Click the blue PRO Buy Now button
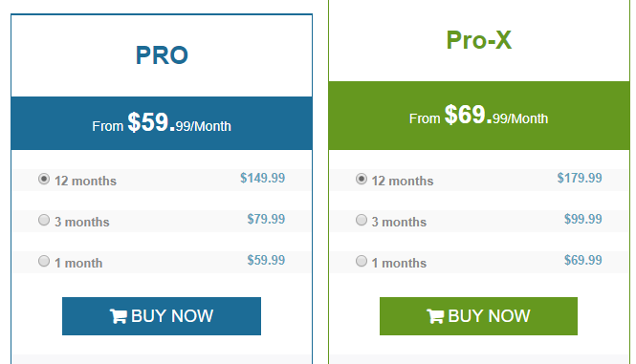Image resolution: width=636 pixels, height=364 pixels. (162, 316)
